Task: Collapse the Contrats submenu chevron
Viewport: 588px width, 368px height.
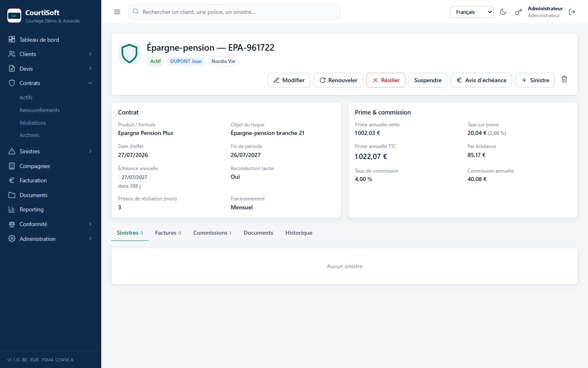Action: point(90,83)
